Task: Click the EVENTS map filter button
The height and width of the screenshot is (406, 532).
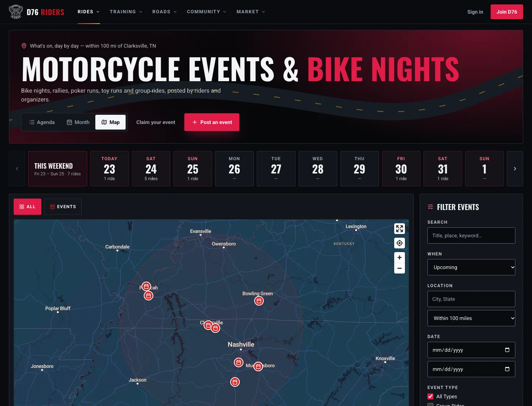Action: pyautogui.click(x=63, y=207)
